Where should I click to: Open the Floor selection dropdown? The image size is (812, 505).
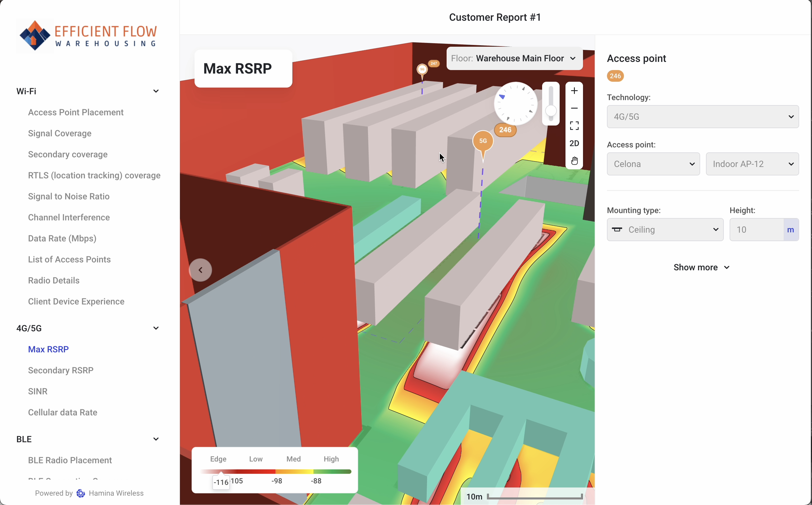515,58
